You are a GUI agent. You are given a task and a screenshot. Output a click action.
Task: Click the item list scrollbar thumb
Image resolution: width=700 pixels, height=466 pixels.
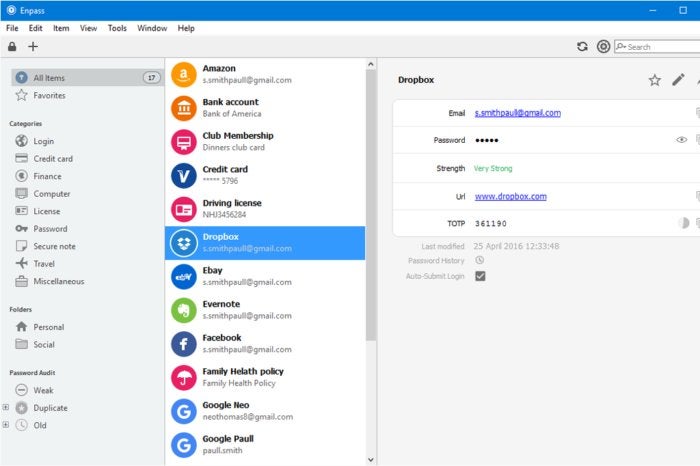click(x=371, y=205)
